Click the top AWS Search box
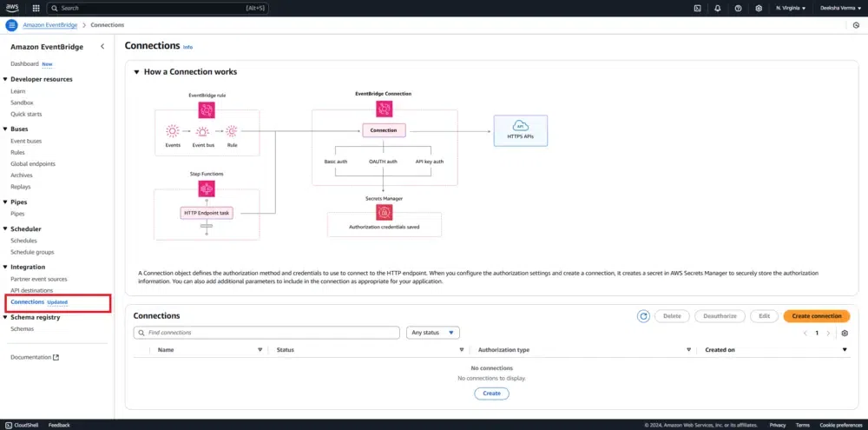The image size is (868, 430). click(158, 9)
